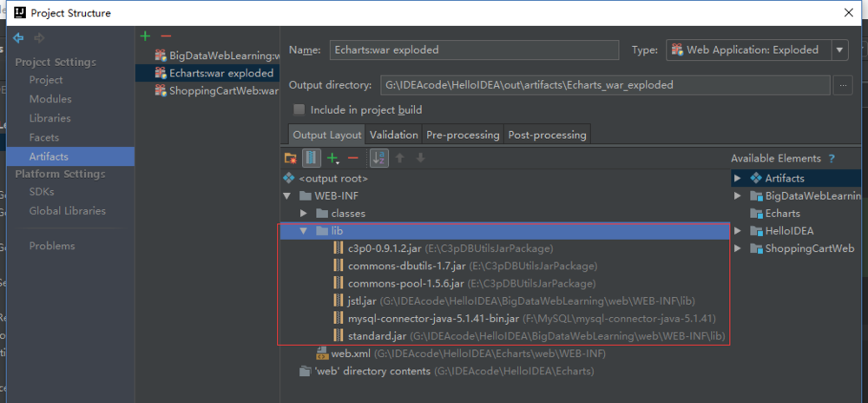Expand the classes folder node
The image size is (868, 403).
(303, 213)
